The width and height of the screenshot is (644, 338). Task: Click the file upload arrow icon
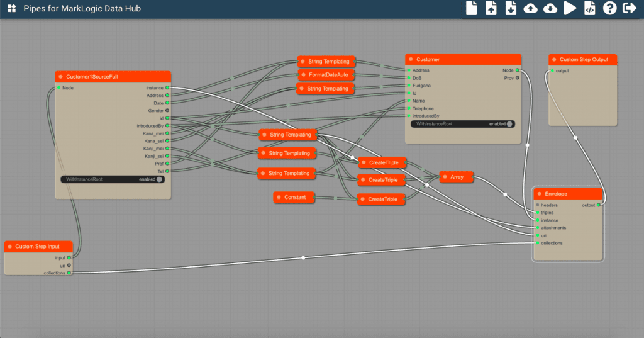(x=491, y=8)
